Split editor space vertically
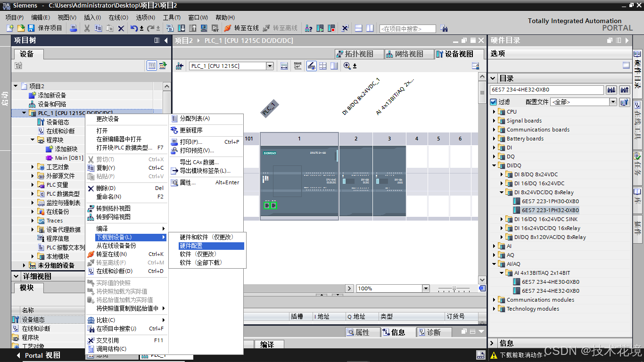 click(x=370, y=28)
